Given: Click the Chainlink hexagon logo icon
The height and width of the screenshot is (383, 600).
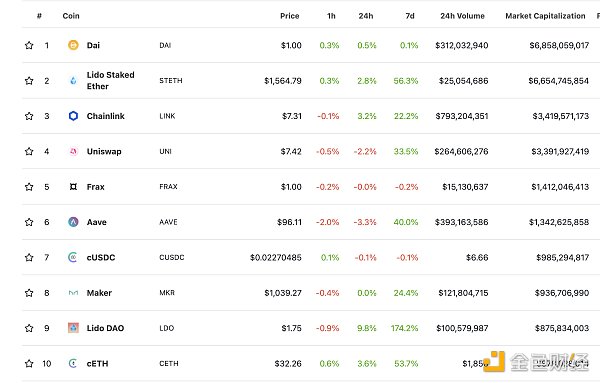Looking at the screenshot, I should [73, 116].
